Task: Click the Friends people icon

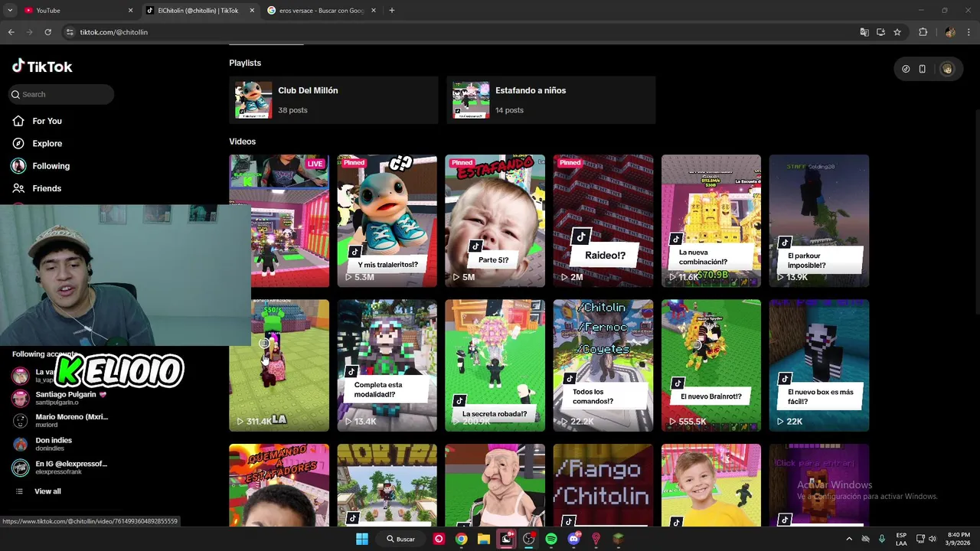Action: pyautogui.click(x=18, y=188)
